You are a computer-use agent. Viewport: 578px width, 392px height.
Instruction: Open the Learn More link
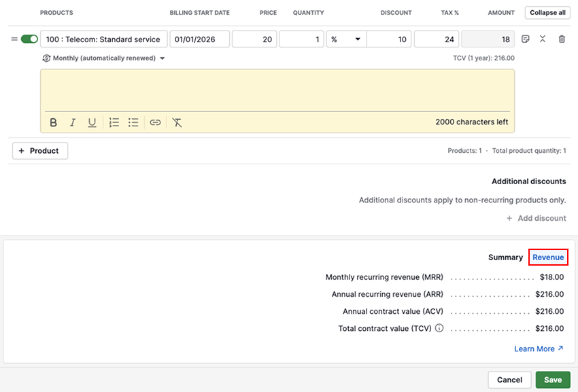point(539,349)
